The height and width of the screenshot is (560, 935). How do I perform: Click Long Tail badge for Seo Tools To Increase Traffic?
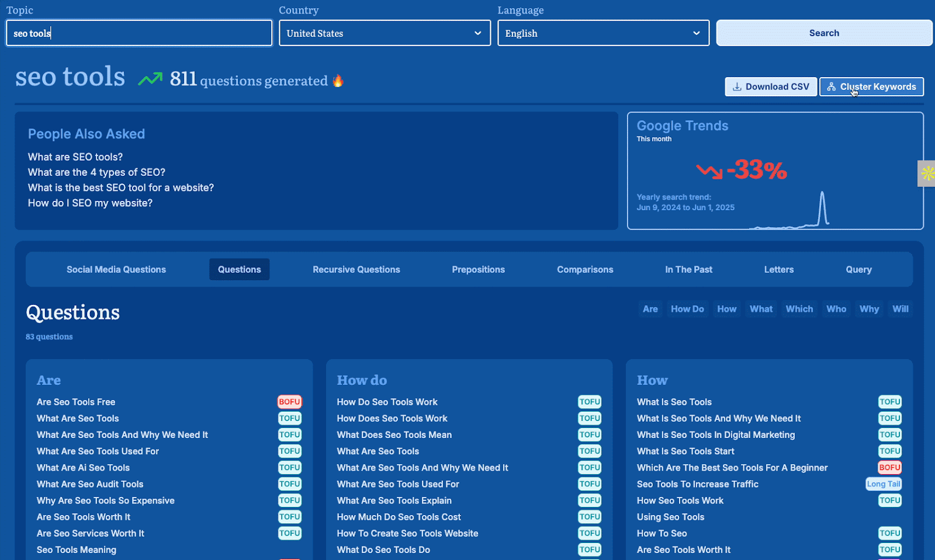pyautogui.click(x=884, y=484)
